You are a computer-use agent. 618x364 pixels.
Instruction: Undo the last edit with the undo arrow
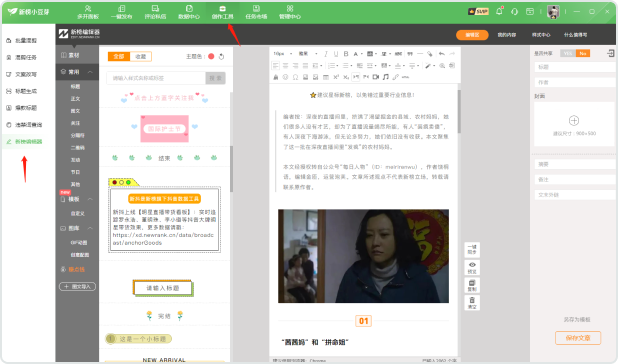coord(441,54)
